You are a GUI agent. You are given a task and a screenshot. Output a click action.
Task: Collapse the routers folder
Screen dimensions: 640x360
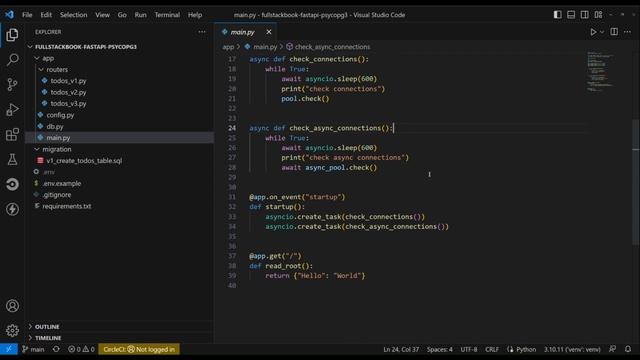(119, 70)
